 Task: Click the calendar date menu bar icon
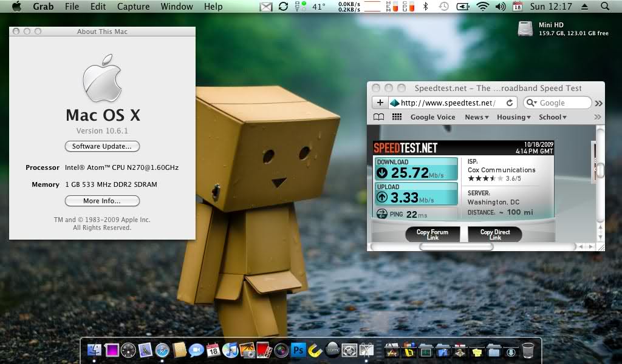518,6
